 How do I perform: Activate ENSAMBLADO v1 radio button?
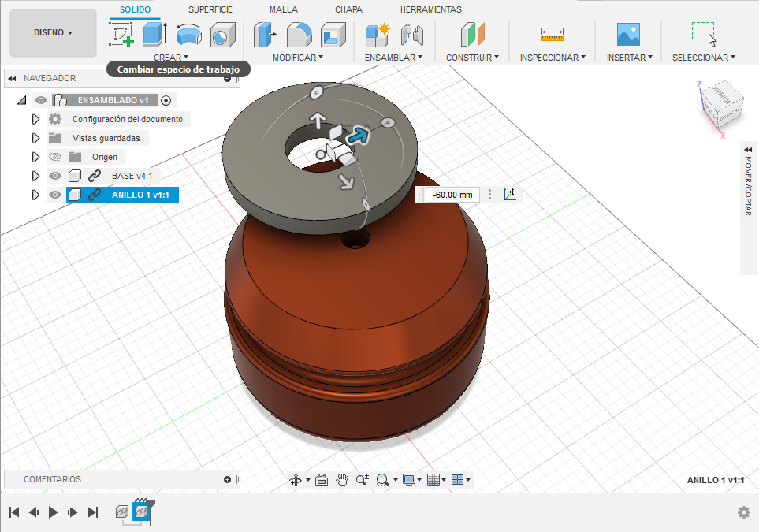tap(166, 100)
